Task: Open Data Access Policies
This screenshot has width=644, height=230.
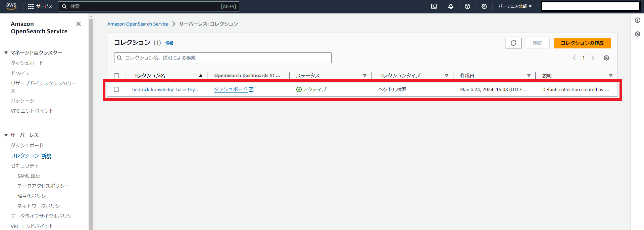Action: click(43, 186)
